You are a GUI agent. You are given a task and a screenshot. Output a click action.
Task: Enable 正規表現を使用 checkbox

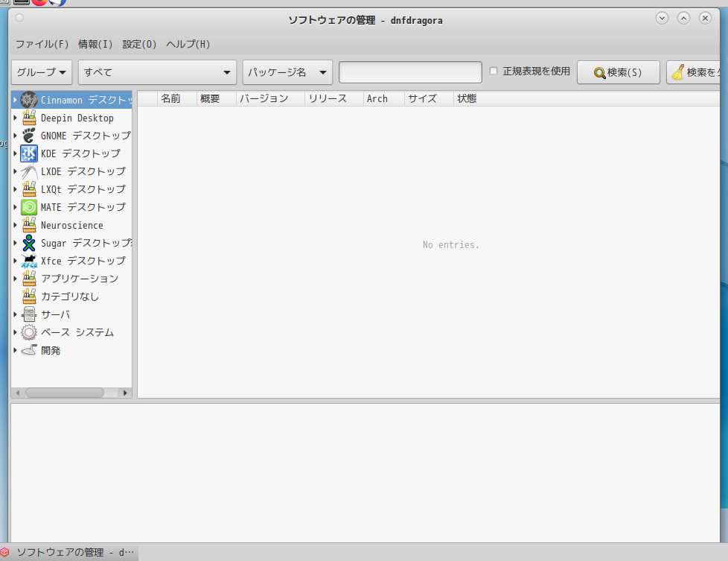(x=494, y=71)
